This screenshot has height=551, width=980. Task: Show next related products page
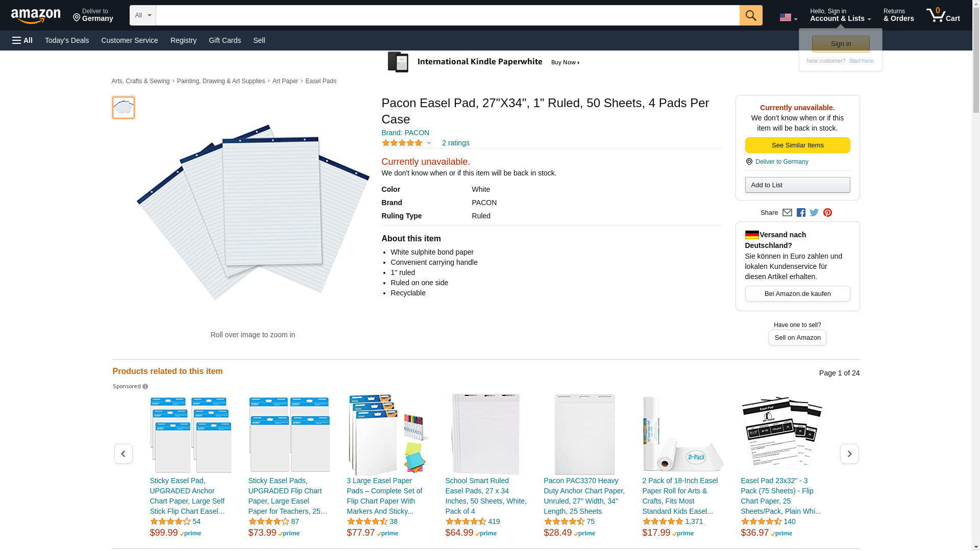(x=849, y=454)
